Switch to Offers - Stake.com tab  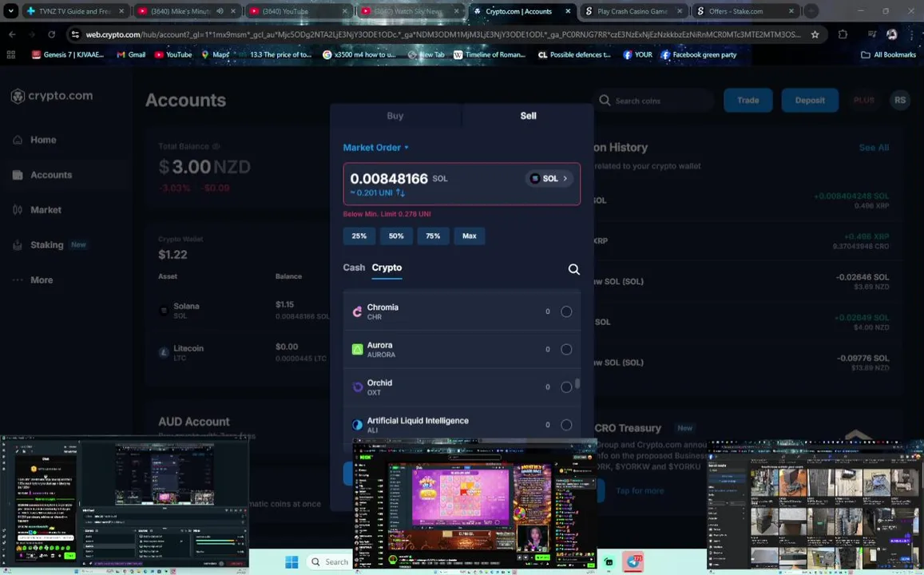[745, 11]
